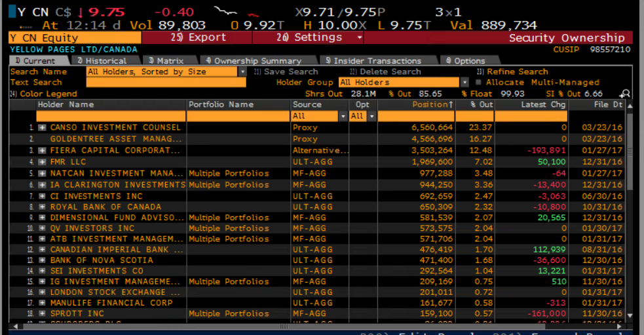Open Source filter All dropdown

[343, 116]
